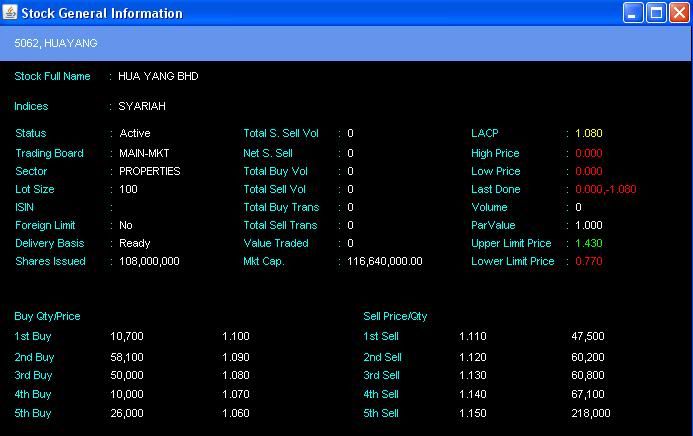Click the Sector value PROPERTIES
This screenshot has height=436, width=693.
(x=149, y=171)
